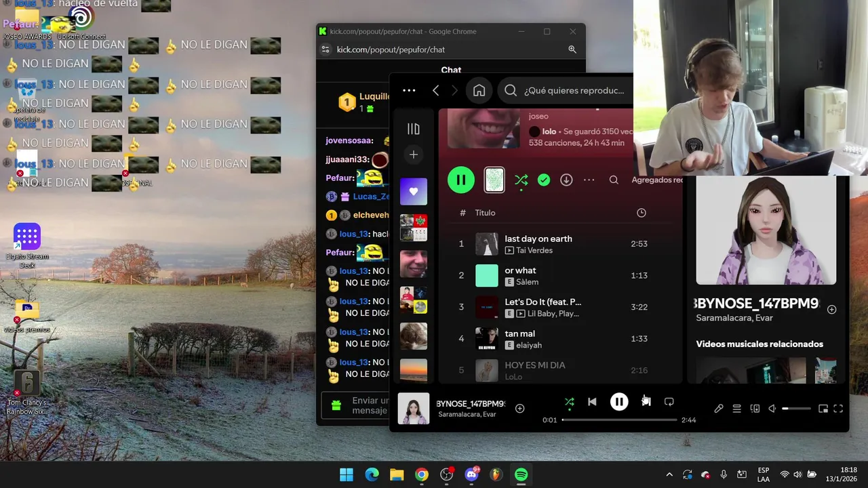Mute Spotify with the speaker icon
Screen dimensions: 868x488
[772, 409]
